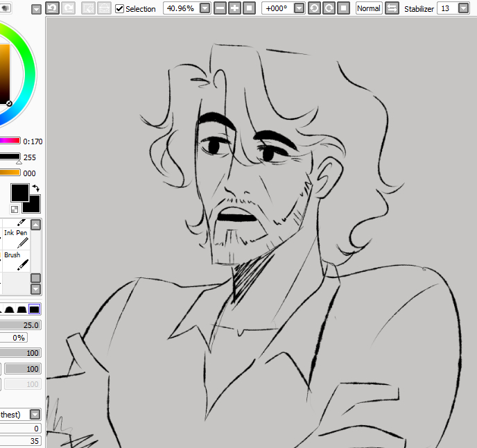
Task: Rotate canvas clockwise with the rotate-right icon
Action: 328,8
